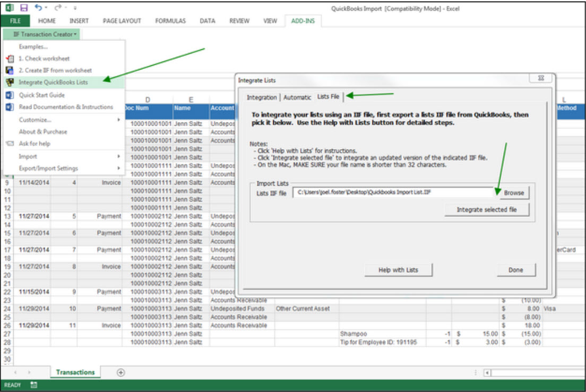Switch to the FORMULAS ribbon tab
The width and height of the screenshot is (586, 392).
pyautogui.click(x=170, y=21)
